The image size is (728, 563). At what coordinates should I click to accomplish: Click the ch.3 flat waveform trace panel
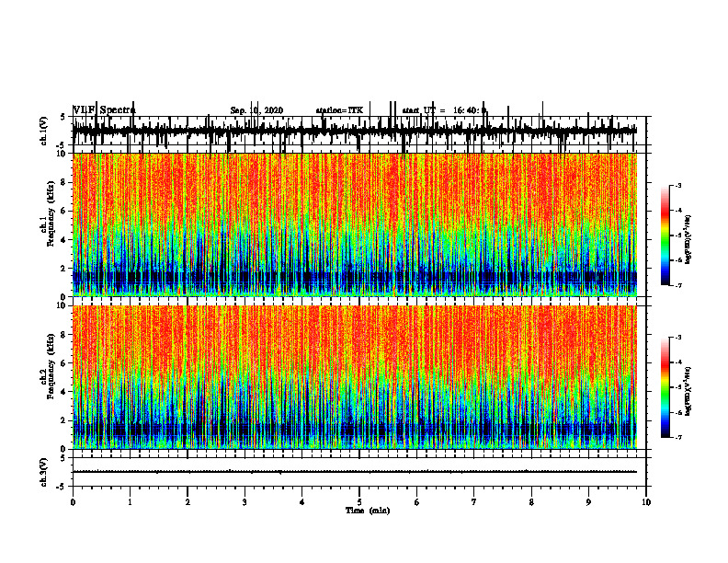point(359,472)
